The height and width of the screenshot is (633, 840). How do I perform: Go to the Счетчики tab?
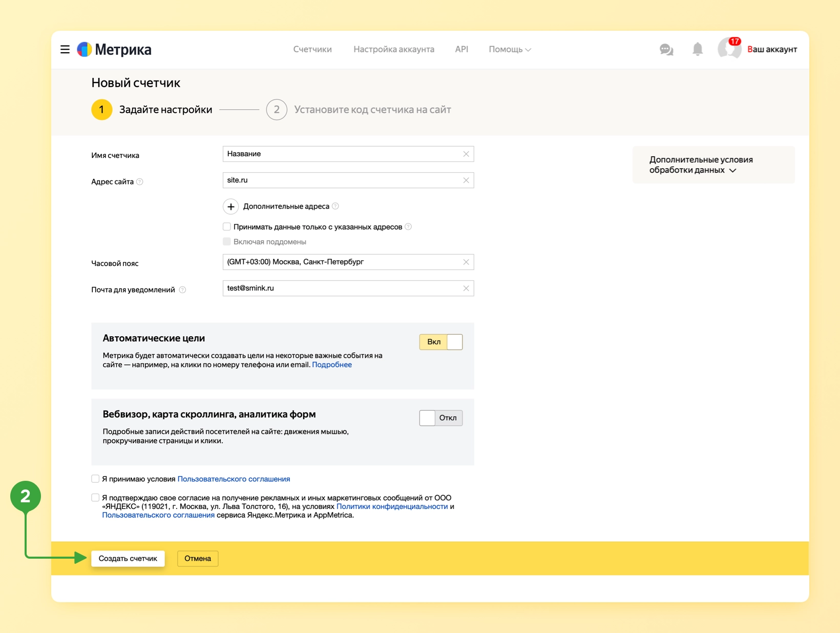(312, 49)
